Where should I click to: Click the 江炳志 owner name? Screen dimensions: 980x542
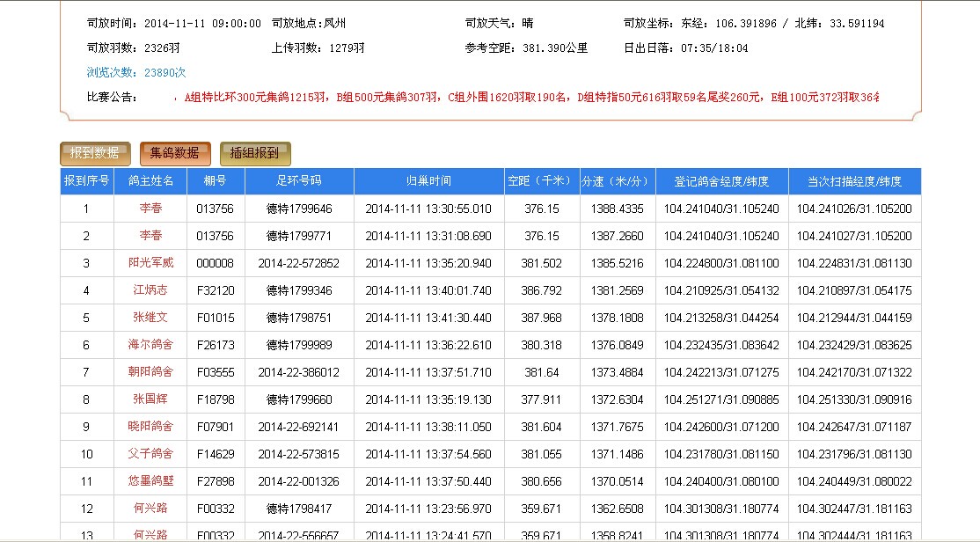point(150,290)
